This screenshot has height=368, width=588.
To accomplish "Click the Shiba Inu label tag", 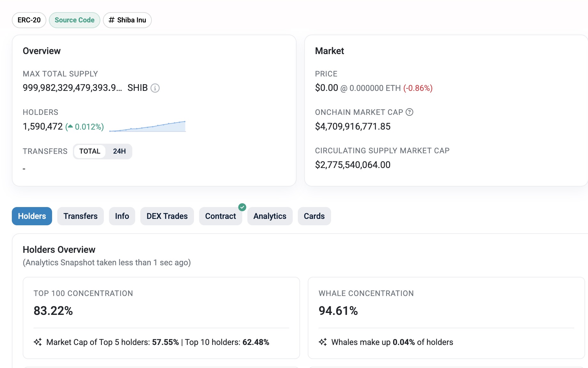I will click(127, 20).
